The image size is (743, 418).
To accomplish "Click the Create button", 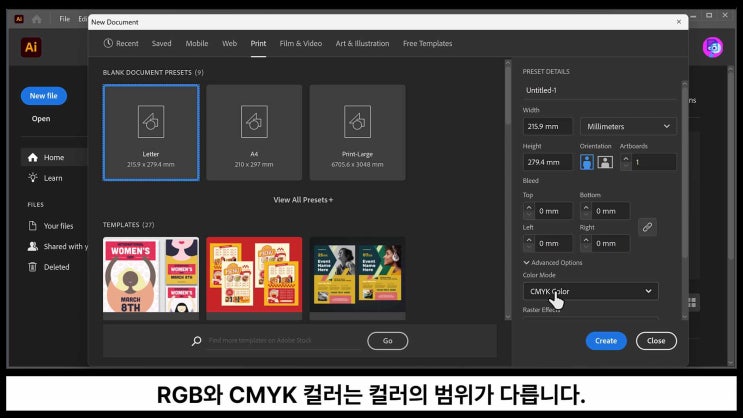I will pyautogui.click(x=606, y=341).
